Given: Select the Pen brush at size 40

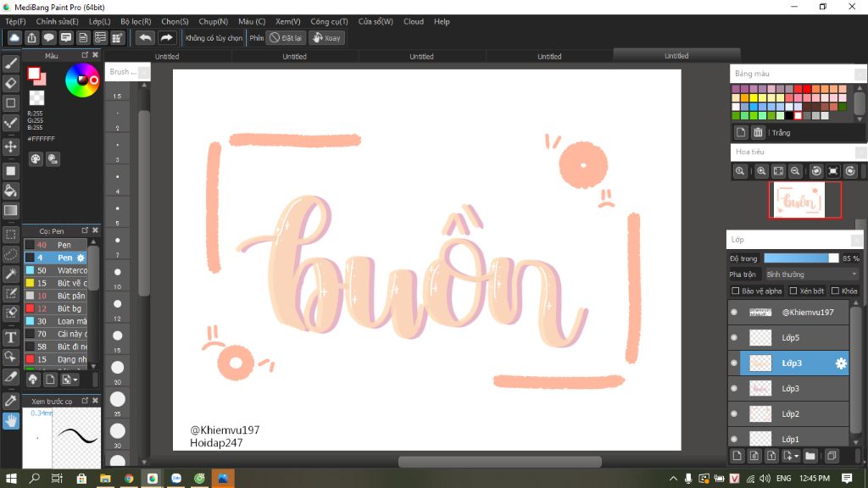Looking at the screenshot, I should (56, 245).
